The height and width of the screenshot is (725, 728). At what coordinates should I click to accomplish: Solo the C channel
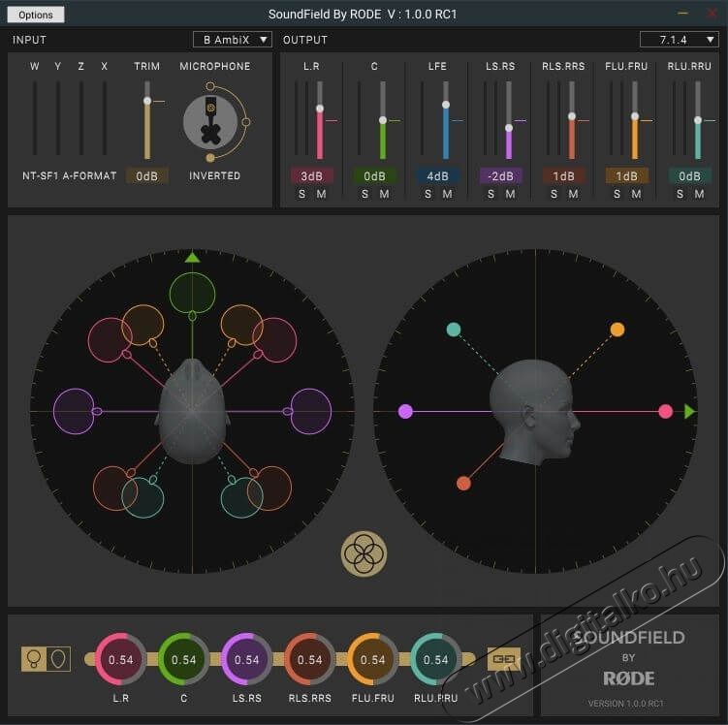coord(364,194)
